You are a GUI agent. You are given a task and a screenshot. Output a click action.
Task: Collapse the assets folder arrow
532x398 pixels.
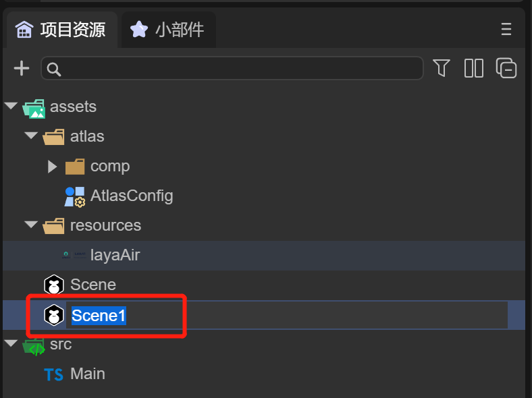[11, 107]
